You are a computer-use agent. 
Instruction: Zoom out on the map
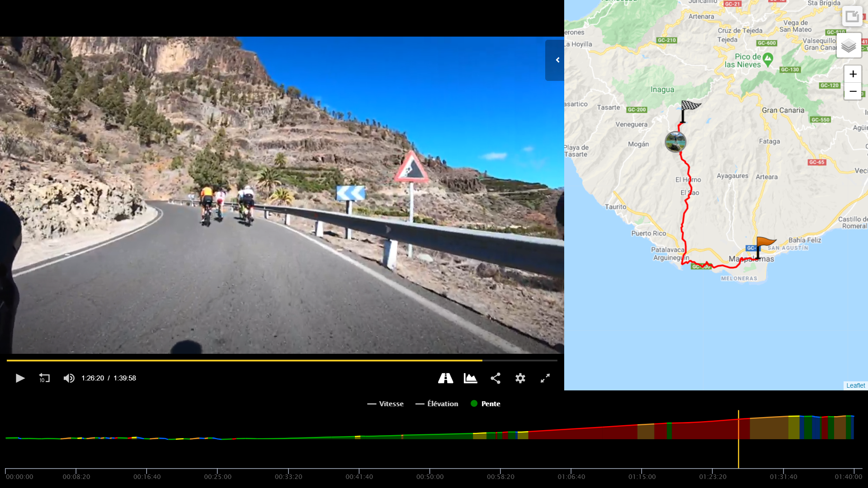click(x=853, y=91)
